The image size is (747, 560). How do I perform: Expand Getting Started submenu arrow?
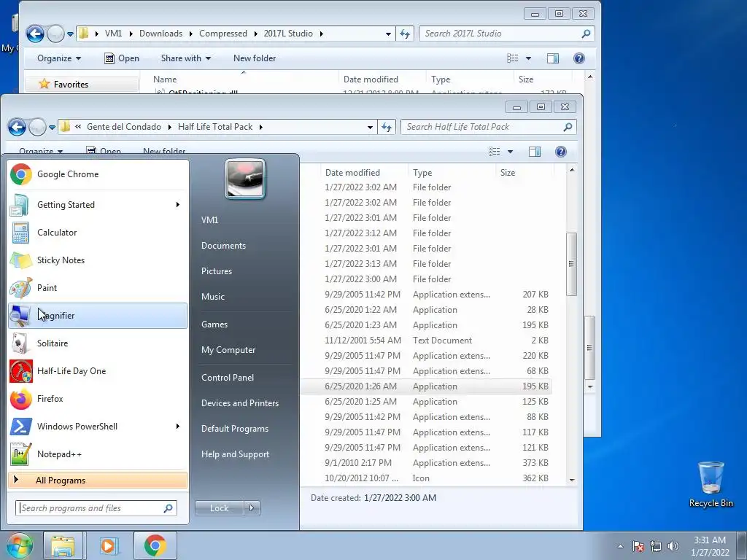tap(178, 205)
